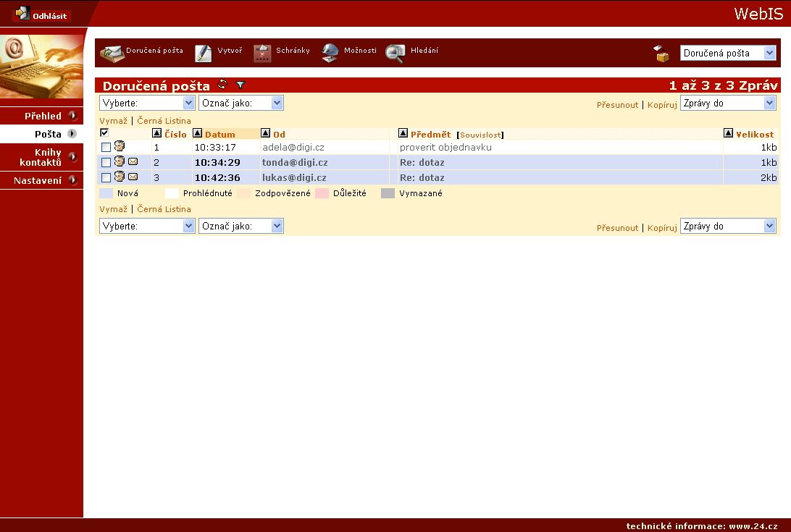Open message 'proverit objednavku'
Viewport: 791px width, 532px height.
pos(445,147)
